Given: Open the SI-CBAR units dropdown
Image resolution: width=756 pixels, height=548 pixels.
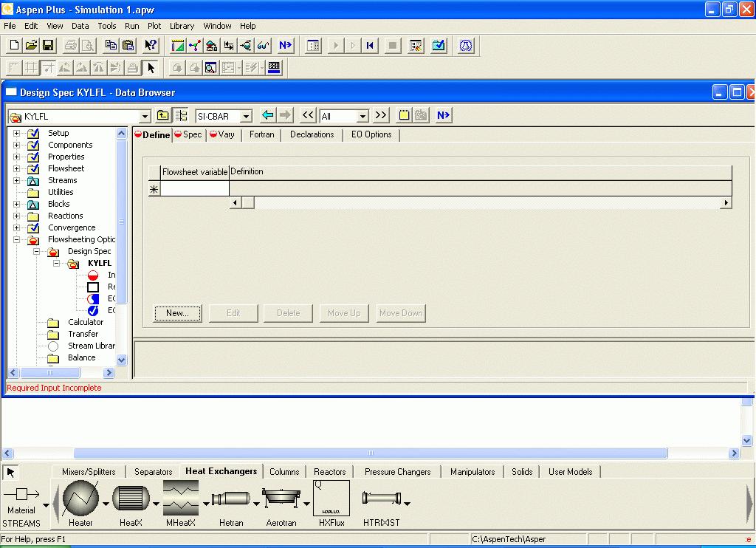Looking at the screenshot, I should tap(246, 117).
